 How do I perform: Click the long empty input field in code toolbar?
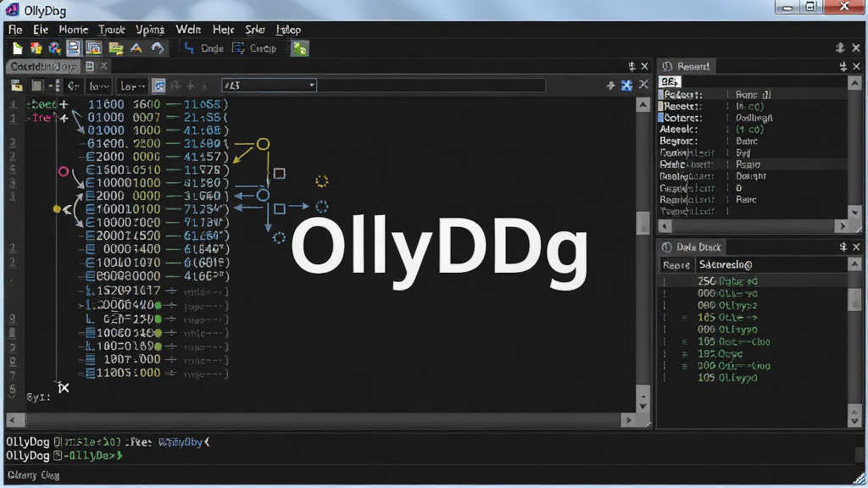click(x=431, y=86)
